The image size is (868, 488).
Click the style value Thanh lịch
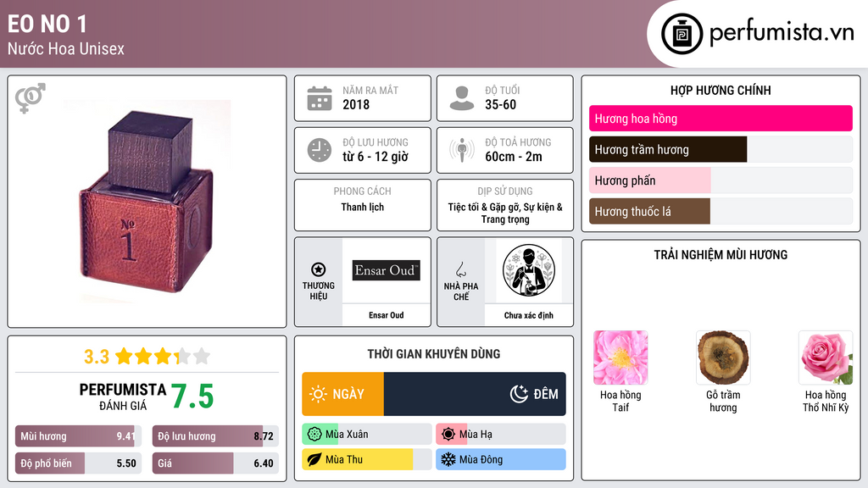click(363, 207)
